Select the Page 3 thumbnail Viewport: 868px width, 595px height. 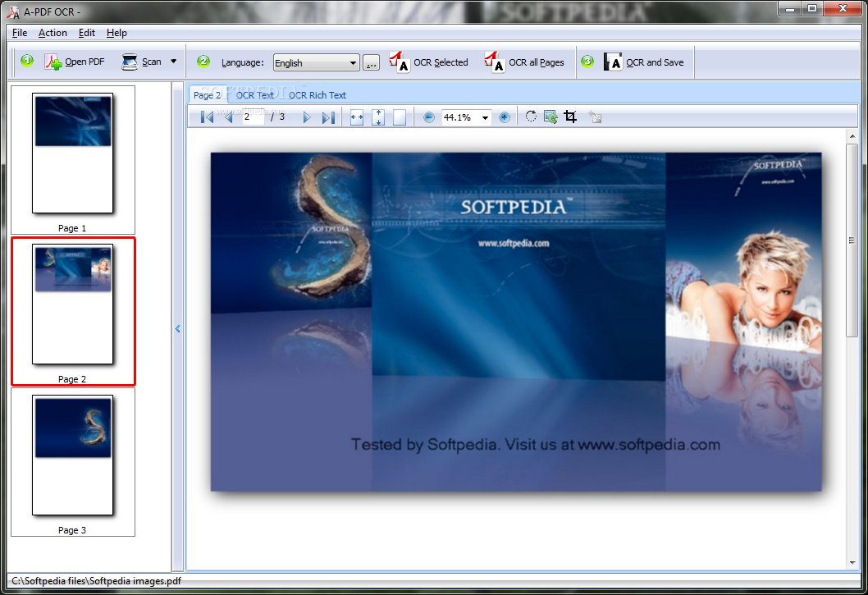[x=72, y=462]
